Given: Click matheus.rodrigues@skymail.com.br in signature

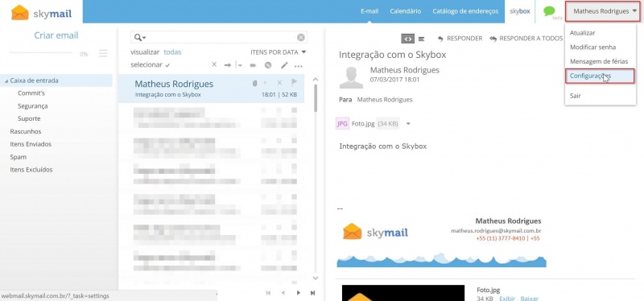Looking at the screenshot, I should tap(496, 231).
